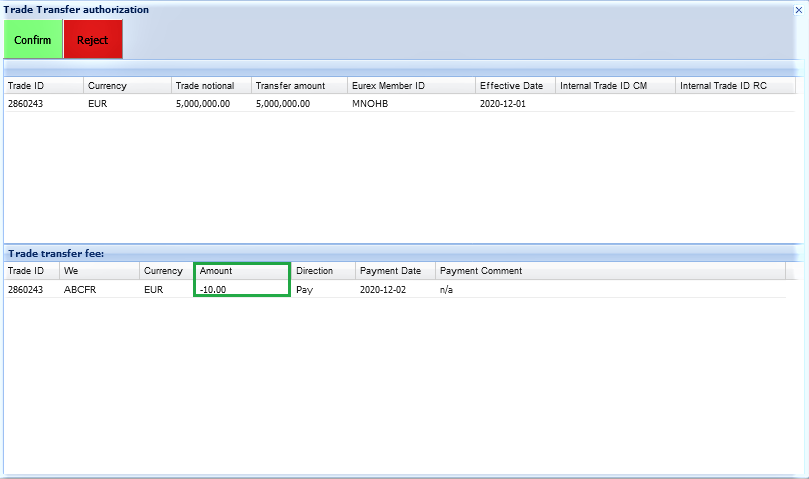This screenshot has width=809, height=479.
Task: Click the 2020-12-02 payment date cell
Action: click(x=382, y=289)
